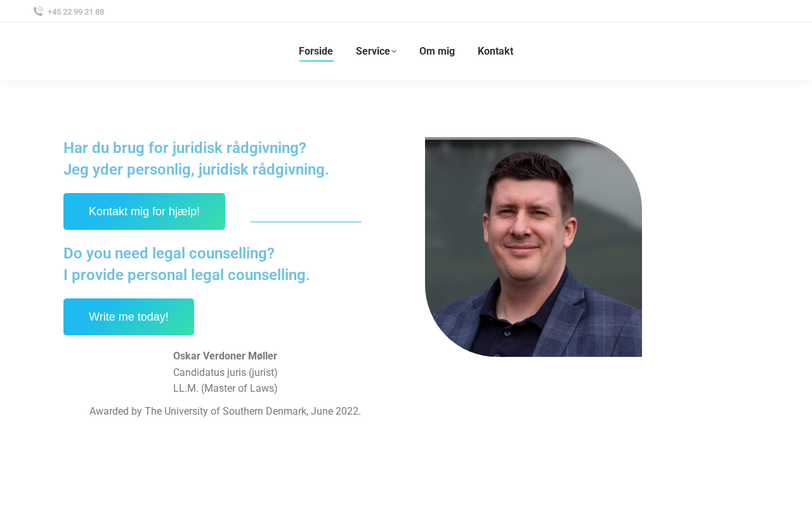This screenshot has width=812, height=508.
Task: Click the line I provide personal legal counselling.
Action: point(187,275)
